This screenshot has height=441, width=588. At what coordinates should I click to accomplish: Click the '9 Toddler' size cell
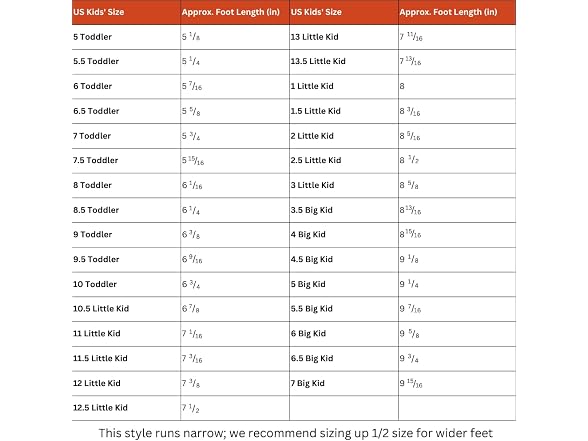point(126,235)
